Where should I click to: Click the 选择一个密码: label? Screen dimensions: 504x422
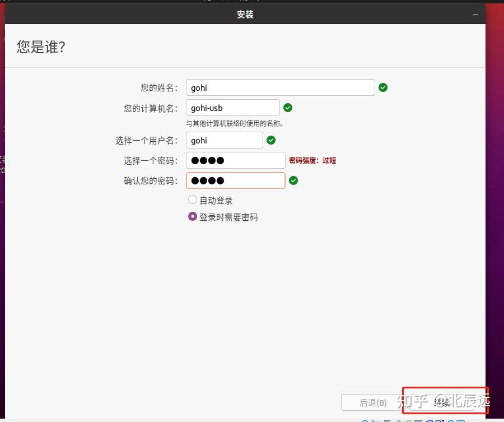(x=151, y=161)
